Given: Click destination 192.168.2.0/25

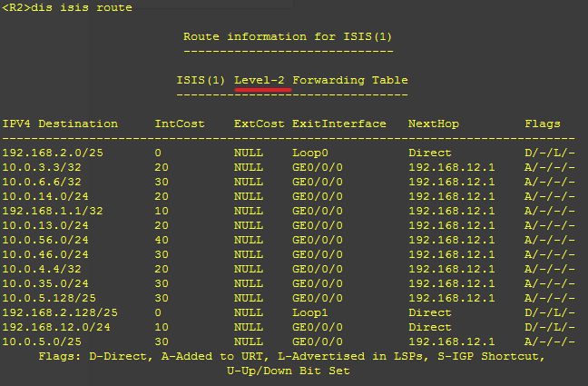Looking at the screenshot, I should [x=53, y=153].
